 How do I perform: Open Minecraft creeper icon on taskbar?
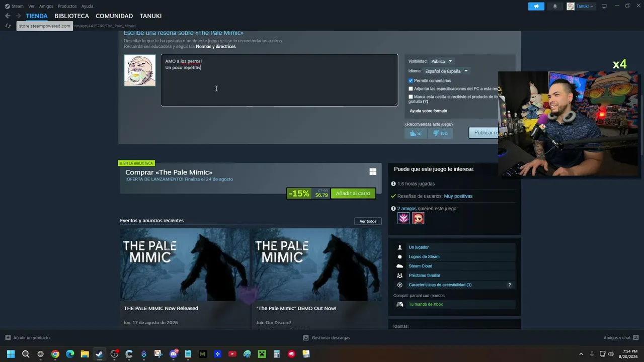(x=262, y=354)
